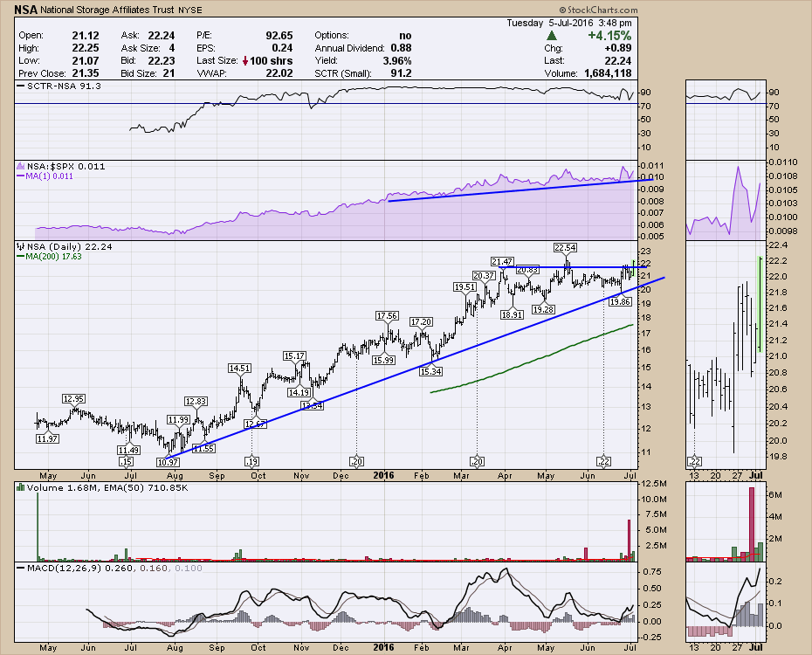Click the Ask Size value 4
This screenshot has width=812, height=655.
(x=172, y=48)
